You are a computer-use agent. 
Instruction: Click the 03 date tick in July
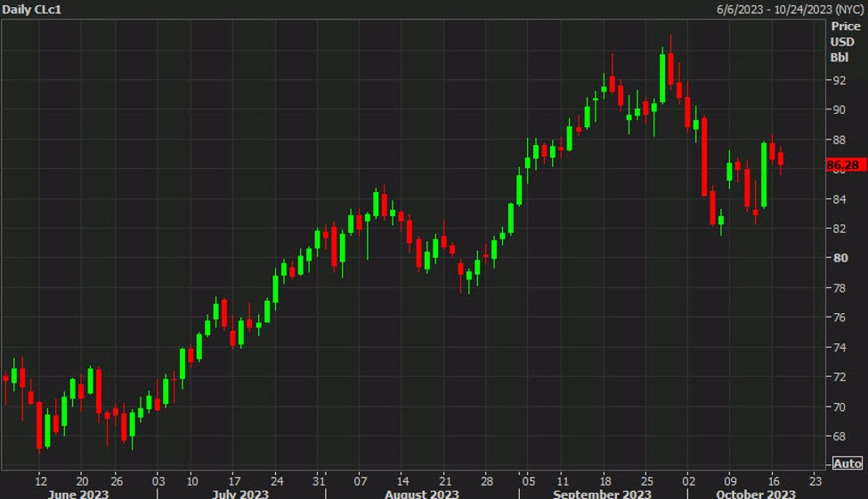(158, 480)
